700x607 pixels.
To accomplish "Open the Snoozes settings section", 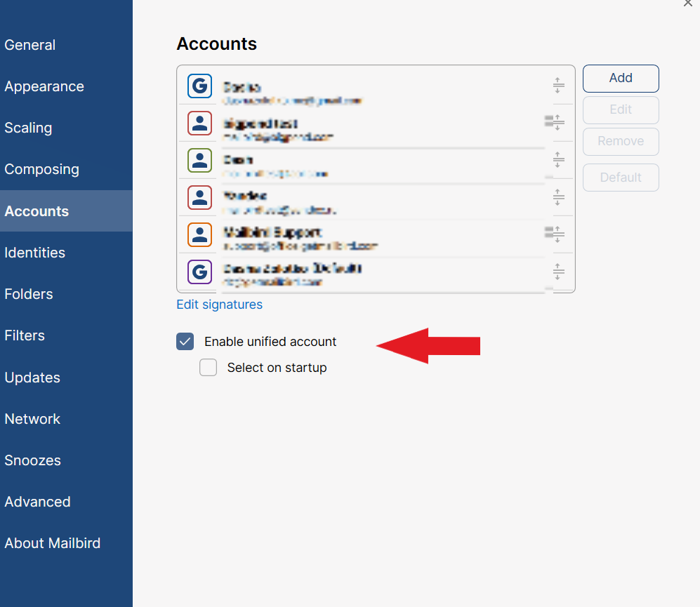I will tap(32, 460).
